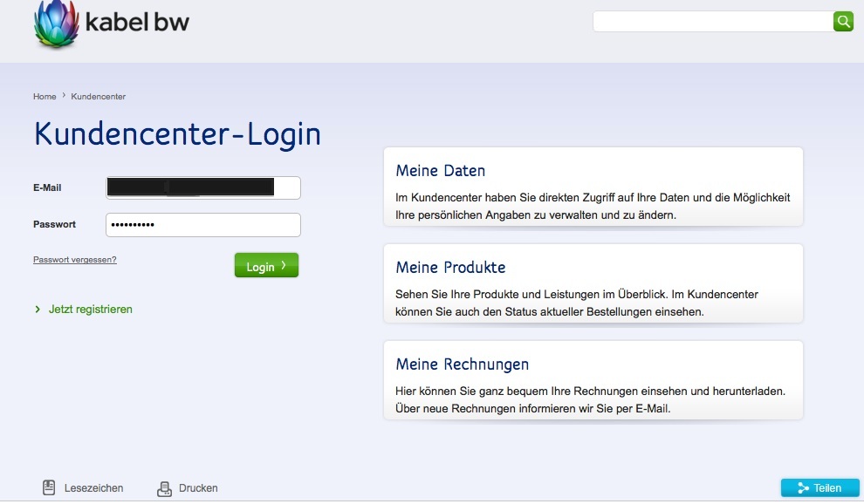Go to Home in the breadcrumb
864x504 pixels.
point(45,97)
